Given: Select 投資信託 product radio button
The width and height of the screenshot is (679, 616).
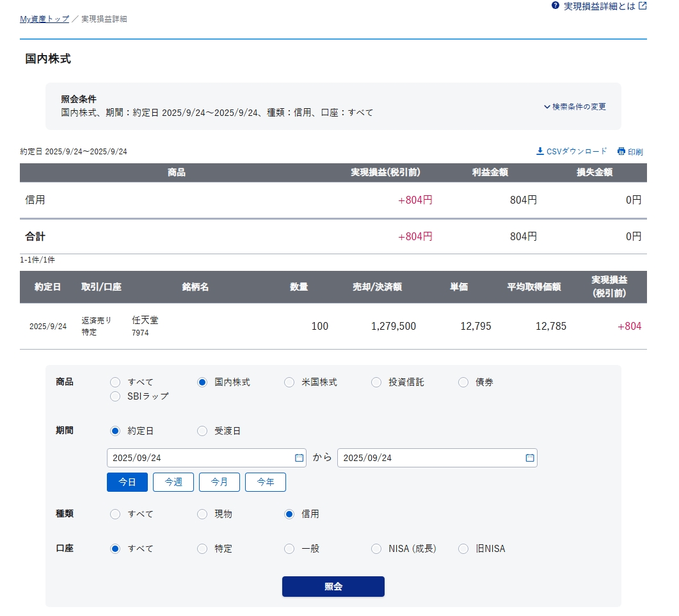Looking at the screenshot, I should (x=376, y=382).
